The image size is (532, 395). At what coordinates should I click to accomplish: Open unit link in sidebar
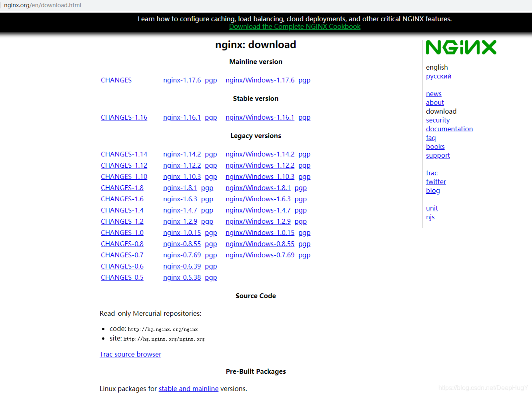point(432,208)
